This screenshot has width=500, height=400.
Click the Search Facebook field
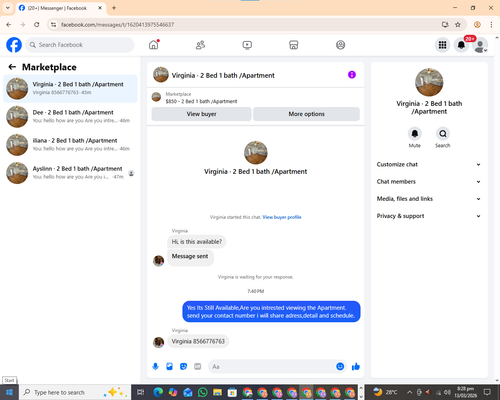point(80,45)
